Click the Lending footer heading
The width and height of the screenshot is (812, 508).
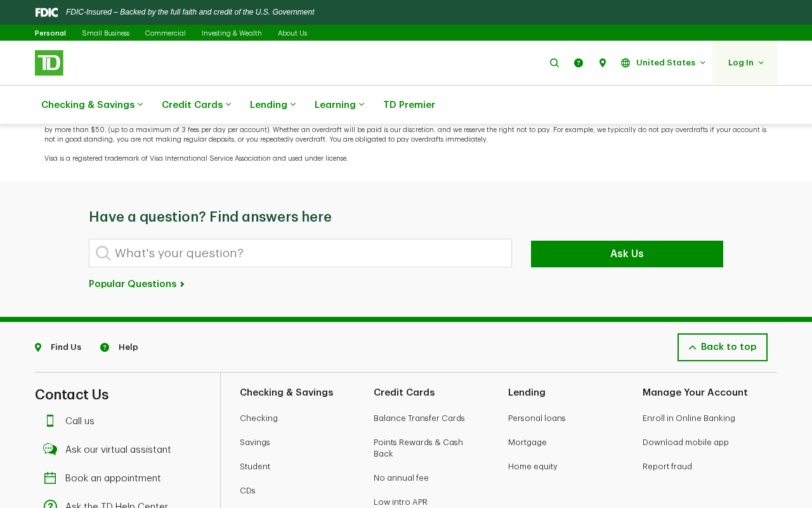click(x=527, y=392)
